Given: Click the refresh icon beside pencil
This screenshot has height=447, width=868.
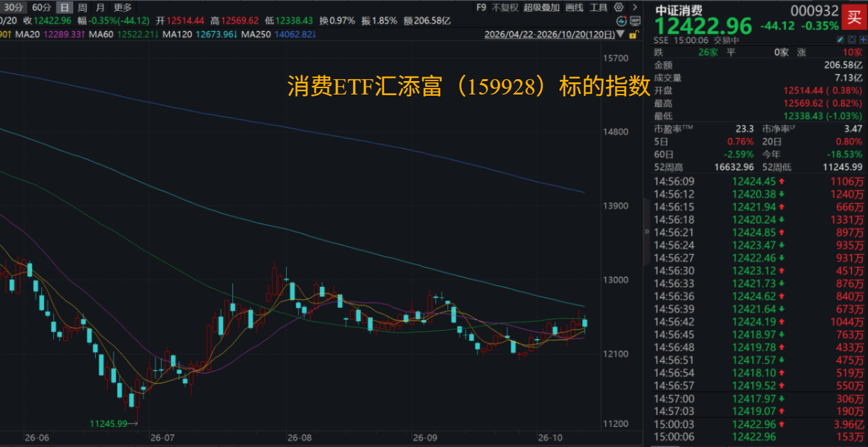Looking at the screenshot, I should coord(851,39).
